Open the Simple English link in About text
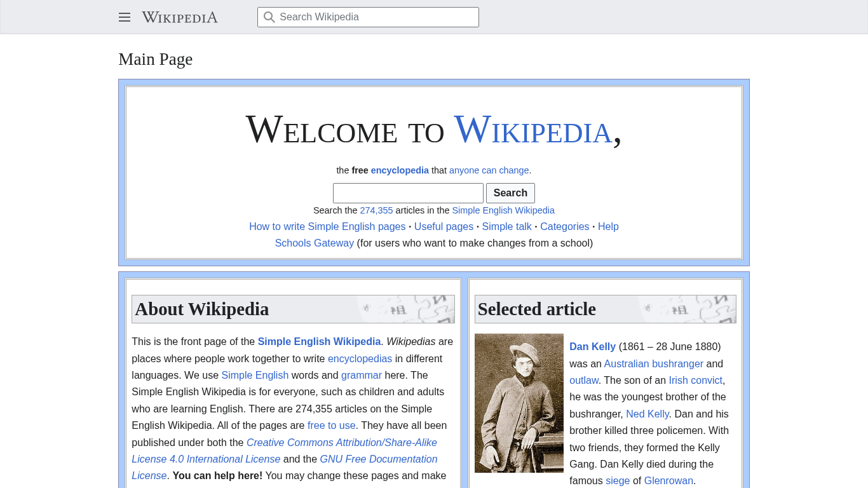The image size is (868, 488). [255, 376]
